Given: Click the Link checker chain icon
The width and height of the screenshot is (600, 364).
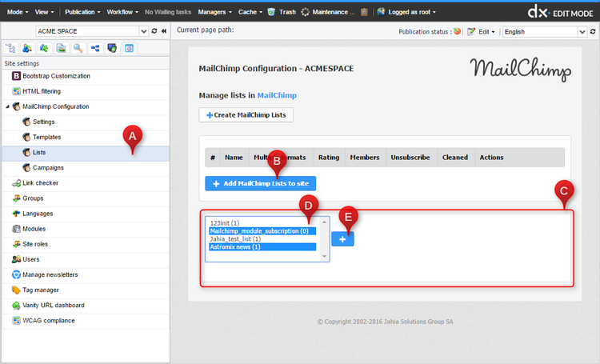Looking at the screenshot, I should (x=16, y=183).
